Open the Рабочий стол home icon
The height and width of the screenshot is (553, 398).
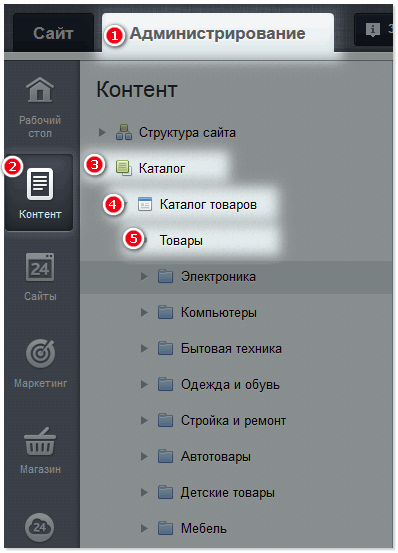point(40,90)
